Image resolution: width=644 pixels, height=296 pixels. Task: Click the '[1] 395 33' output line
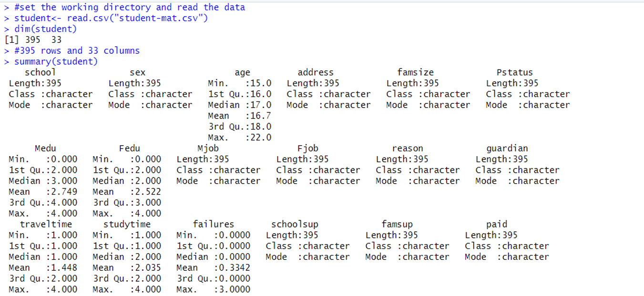click(33, 39)
